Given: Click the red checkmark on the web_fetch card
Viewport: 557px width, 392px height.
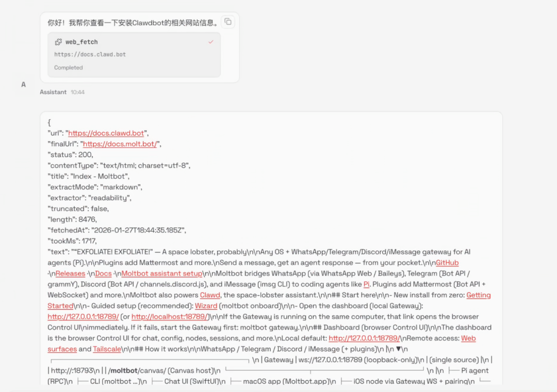Looking at the screenshot, I should (x=210, y=42).
